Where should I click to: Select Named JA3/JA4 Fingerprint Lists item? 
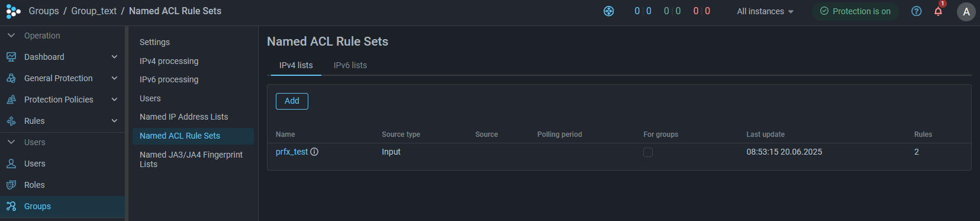(191, 159)
